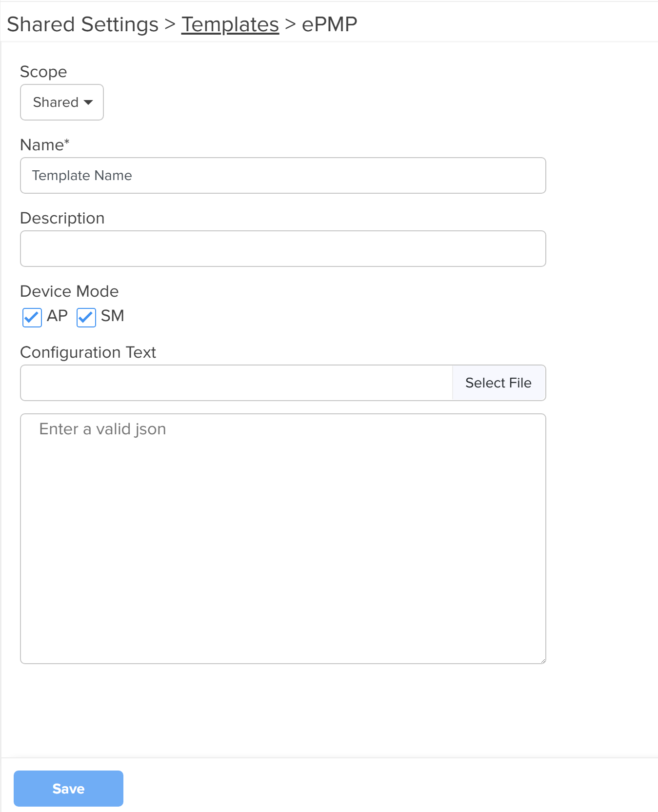Click the SM label text
658x812 pixels.
point(113,316)
